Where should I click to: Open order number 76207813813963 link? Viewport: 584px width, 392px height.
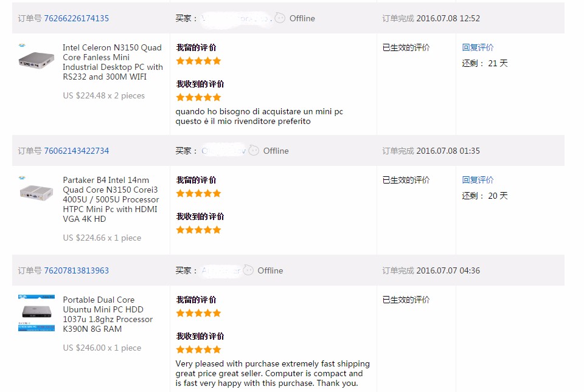coord(77,270)
